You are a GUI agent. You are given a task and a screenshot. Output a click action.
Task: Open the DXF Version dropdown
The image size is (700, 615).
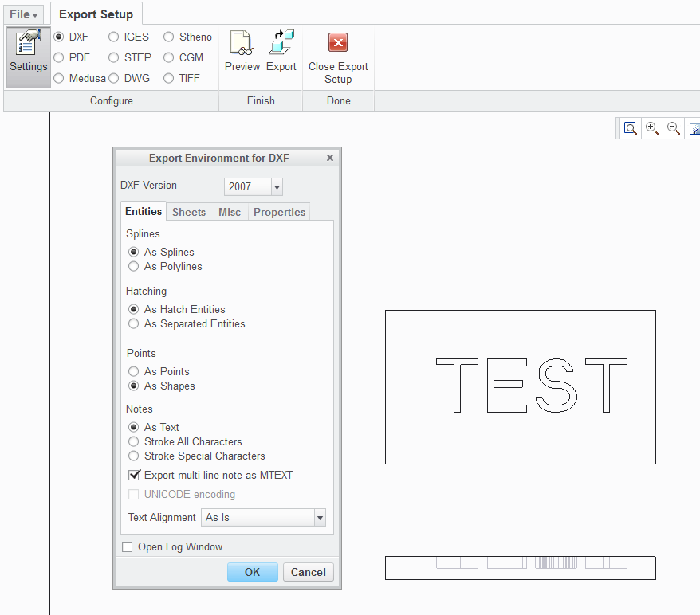[x=277, y=187]
